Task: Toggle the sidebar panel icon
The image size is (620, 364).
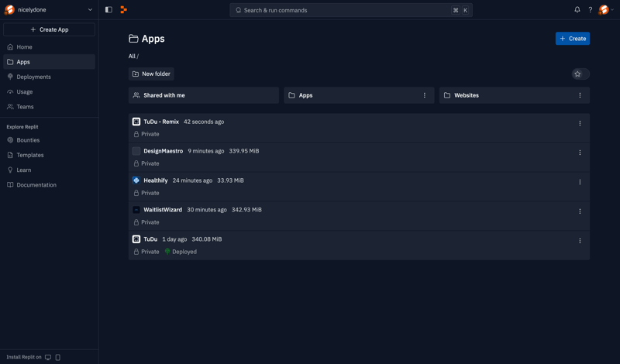Action: pyautogui.click(x=108, y=10)
